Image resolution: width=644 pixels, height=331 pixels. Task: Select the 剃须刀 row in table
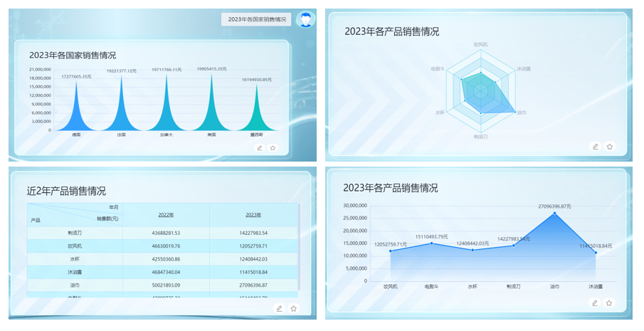pyautogui.click(x=75, y=233)
